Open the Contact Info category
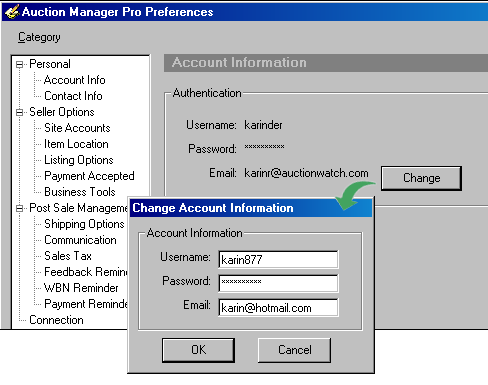Viewport: 488px width, 385px height. pos(73,96)
